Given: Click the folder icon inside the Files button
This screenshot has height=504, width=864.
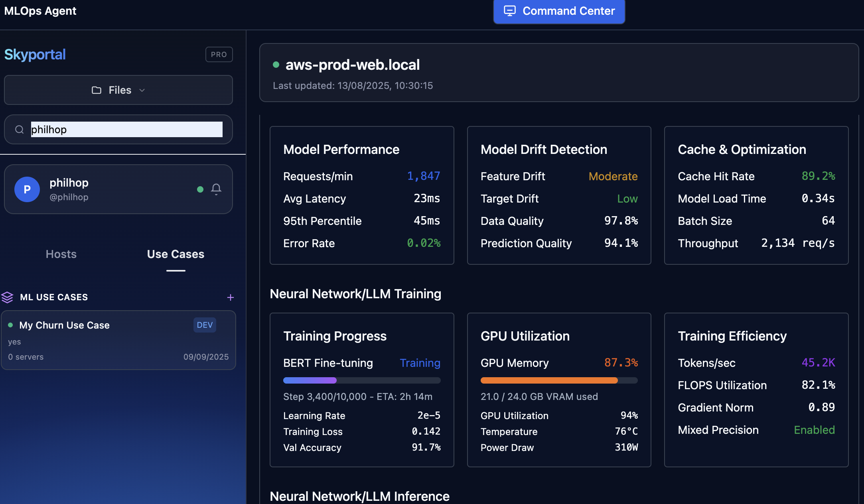Looking at the screenshot, I should click(x=96, y=90).
